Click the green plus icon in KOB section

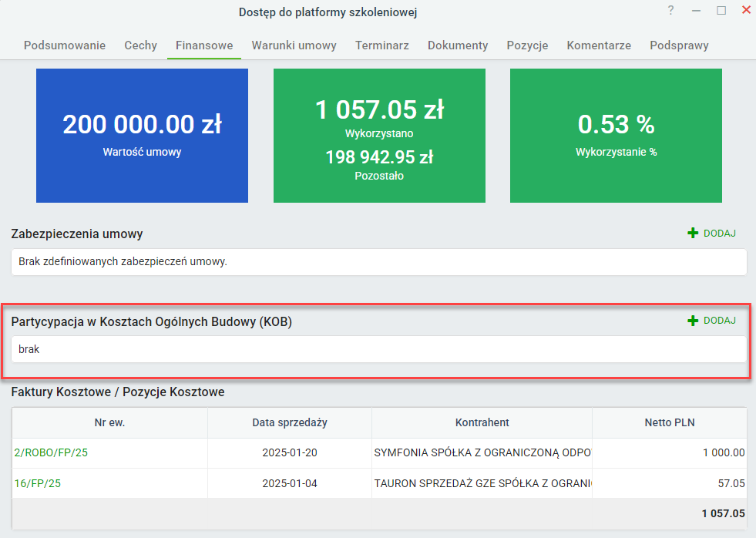693,321
